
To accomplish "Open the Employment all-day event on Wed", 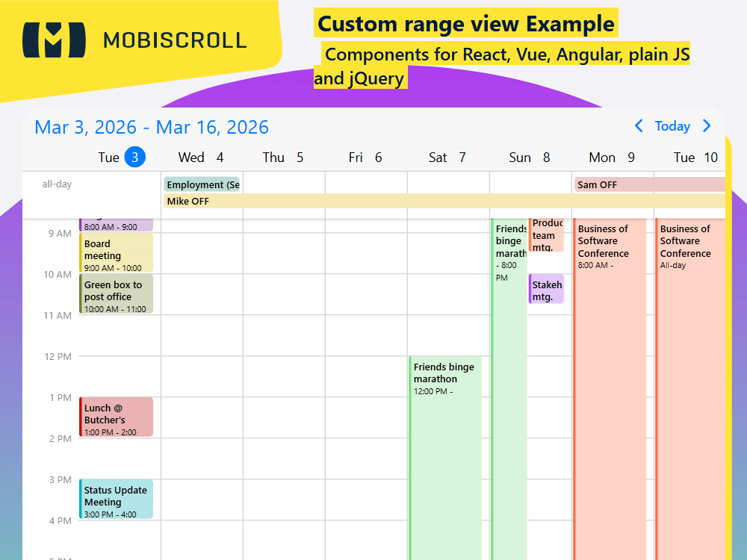I will pyautogui.click(x=202, y=184).
